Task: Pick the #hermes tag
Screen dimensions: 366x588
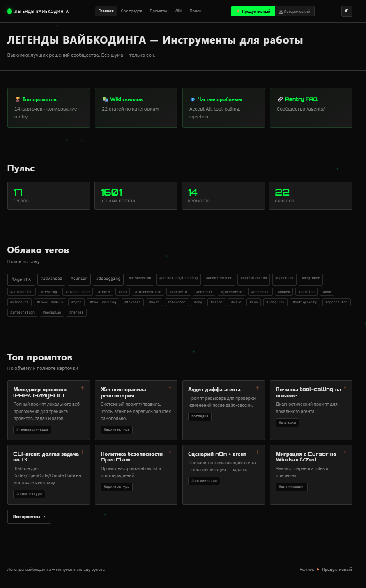Action: tap(76, 312)
